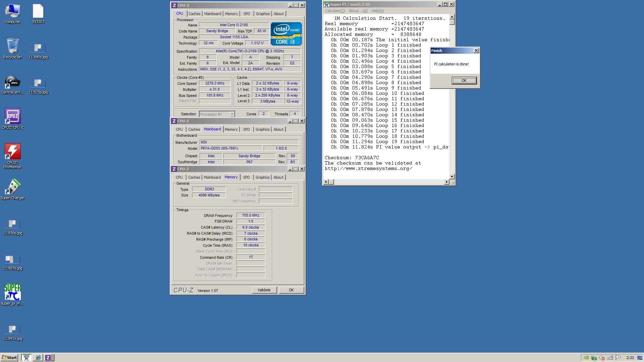This screenshot has height=362, width=644.
Task: Click the Validate button in CPU-Z
Action: 264,290
